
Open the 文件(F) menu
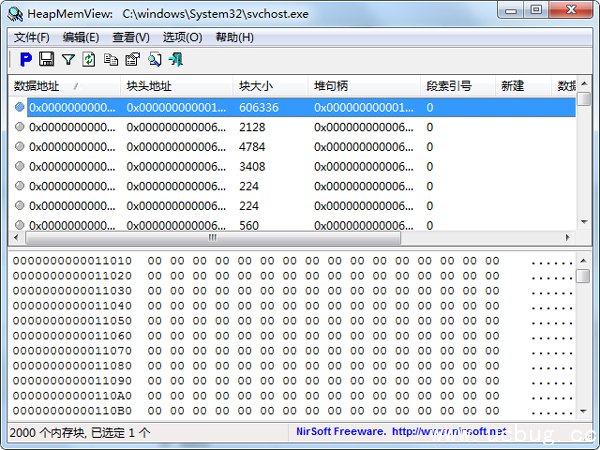pos(31,37)
